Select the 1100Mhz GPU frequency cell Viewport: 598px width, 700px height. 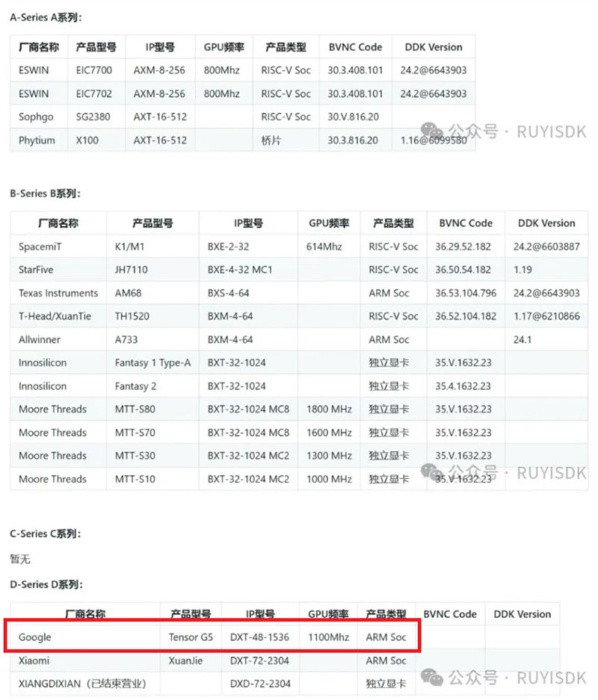click(x=328, y=637)
